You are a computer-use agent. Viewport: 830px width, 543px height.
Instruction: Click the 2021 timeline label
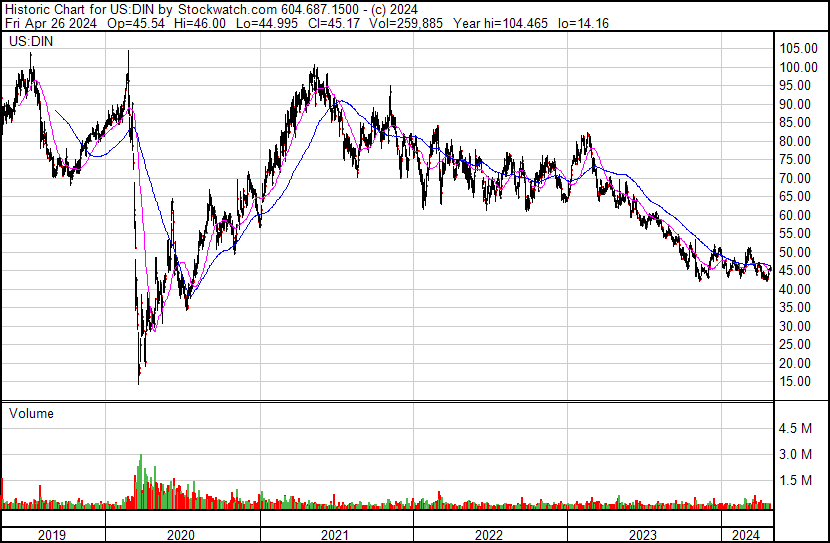[335, 535]
